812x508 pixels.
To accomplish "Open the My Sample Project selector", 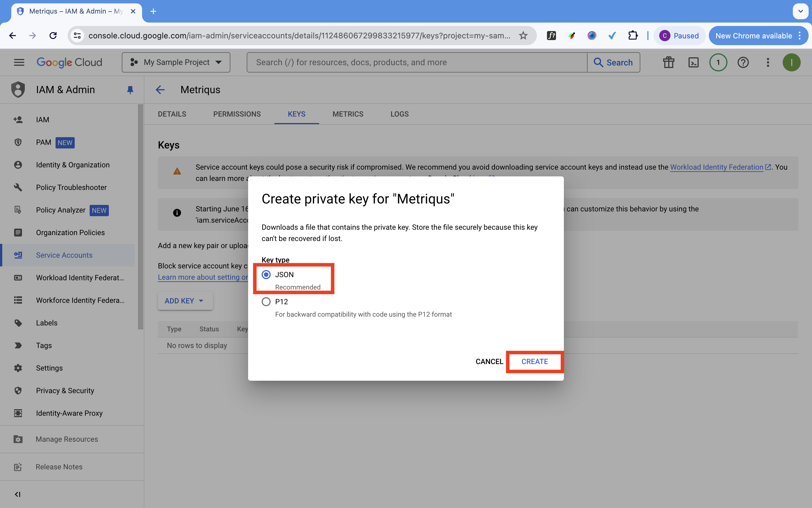I will tap(176, 62).
